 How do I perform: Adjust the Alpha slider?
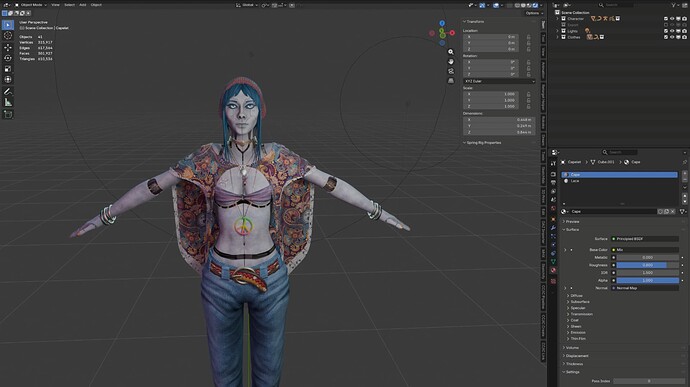[x=647, y=280]
